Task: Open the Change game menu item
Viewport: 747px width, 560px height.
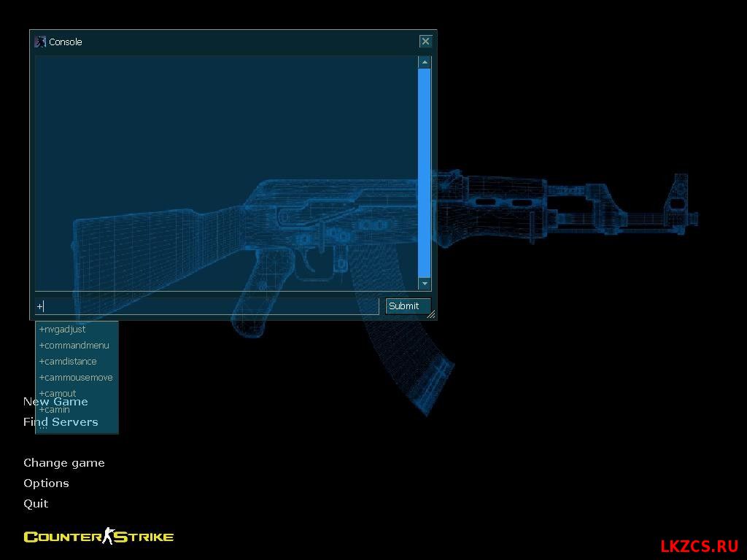Action: (x=64, y=463)
